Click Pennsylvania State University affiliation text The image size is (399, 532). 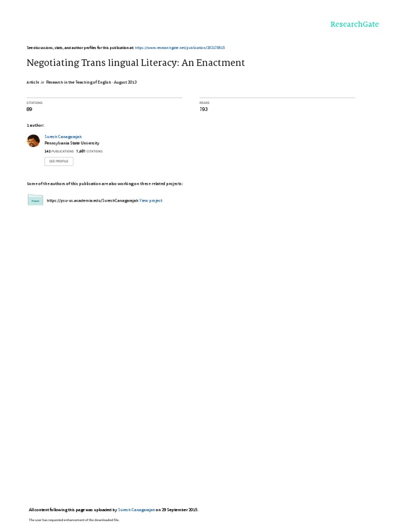72,143
